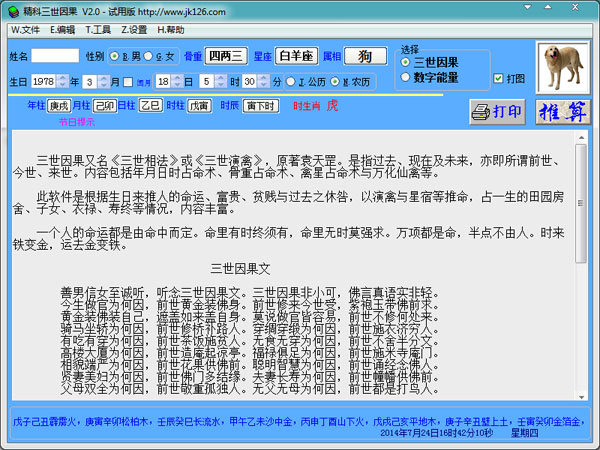Click the 庚戌 year pillar box

(x=59, y=105)
